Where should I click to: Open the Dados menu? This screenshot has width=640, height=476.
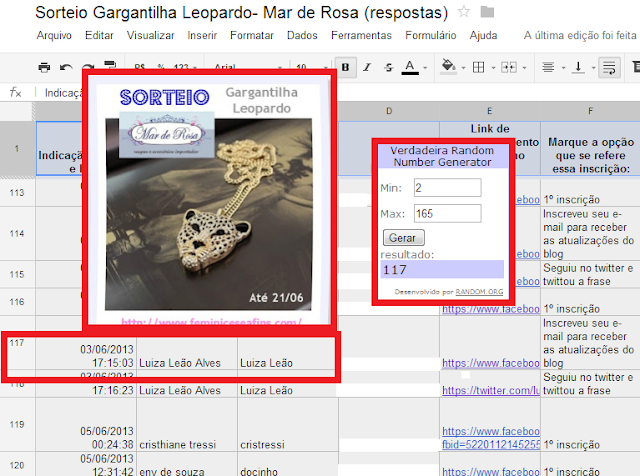click(x=302, y=36)
